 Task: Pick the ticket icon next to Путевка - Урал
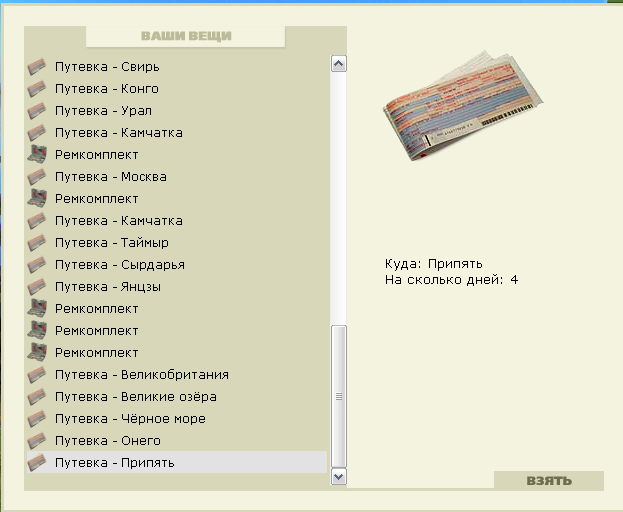pyautogui.click(x=37, y=111)
